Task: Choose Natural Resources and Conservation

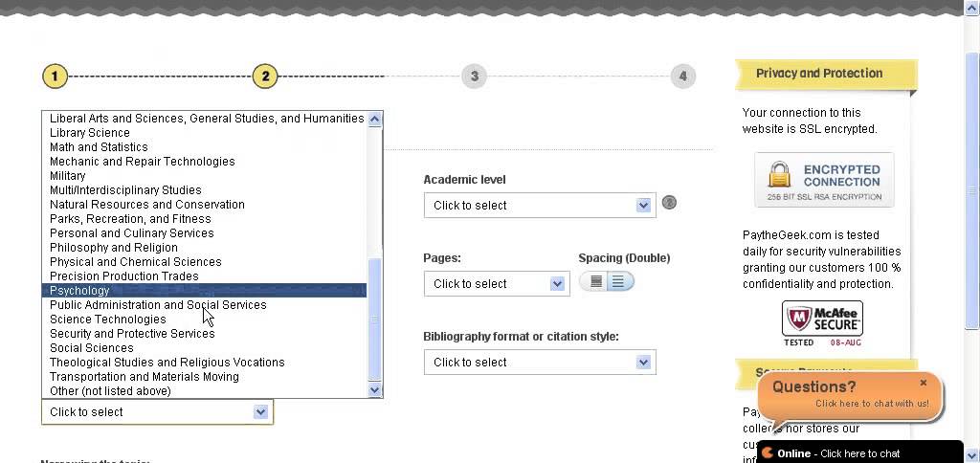Action: tap(205, 205)
